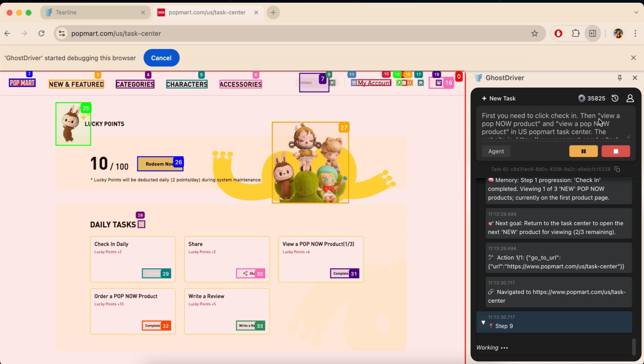The height and width of the screenshot is (364, 644).
Task: Click the 'Next goal' log message
Action: 559,224
